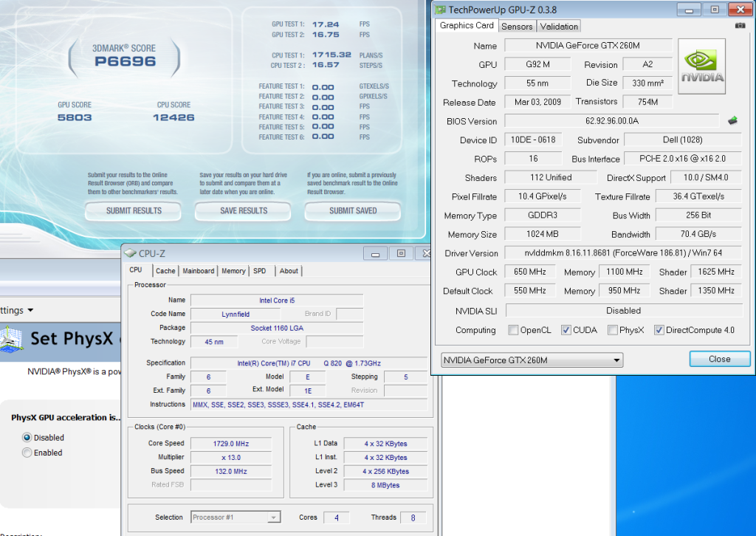Screen dimensions: 756x536
Task: Click the Level 3 cache value '8 MBytes'
Action: 385,485
